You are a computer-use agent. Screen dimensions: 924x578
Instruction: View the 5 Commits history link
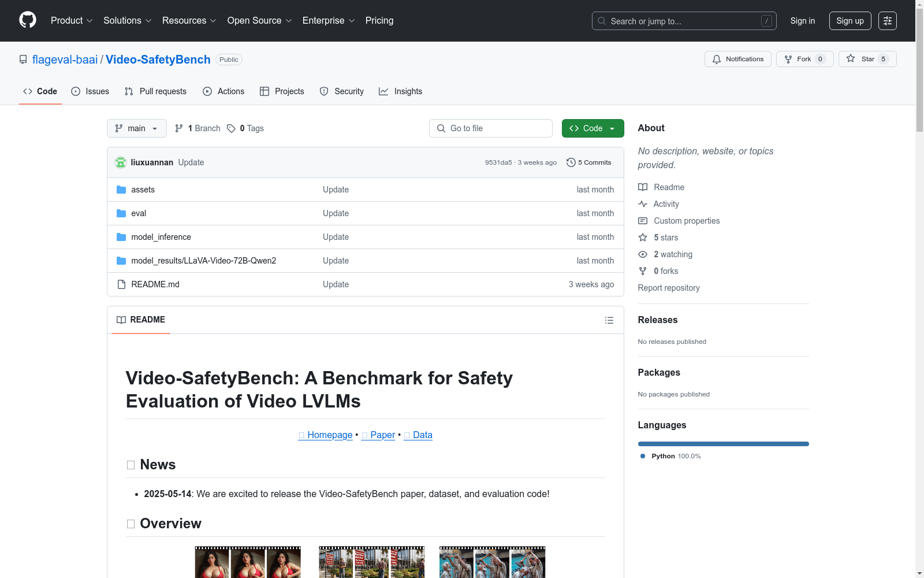click(589, 162)
